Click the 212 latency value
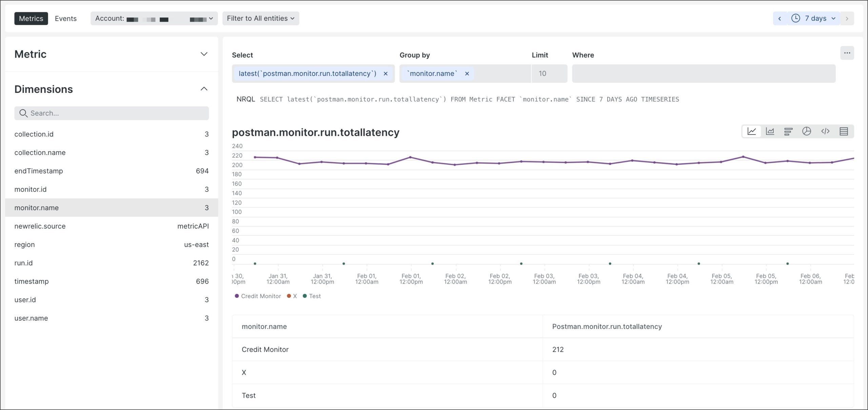The height and width of the screenshot is (410, 868). [x=558, y=349]
